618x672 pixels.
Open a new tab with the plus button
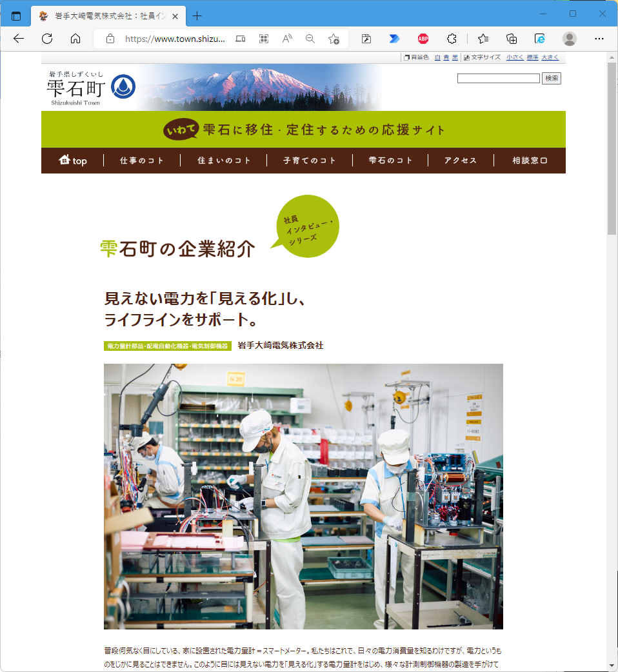pyautogui.click(x=197, y=16)
